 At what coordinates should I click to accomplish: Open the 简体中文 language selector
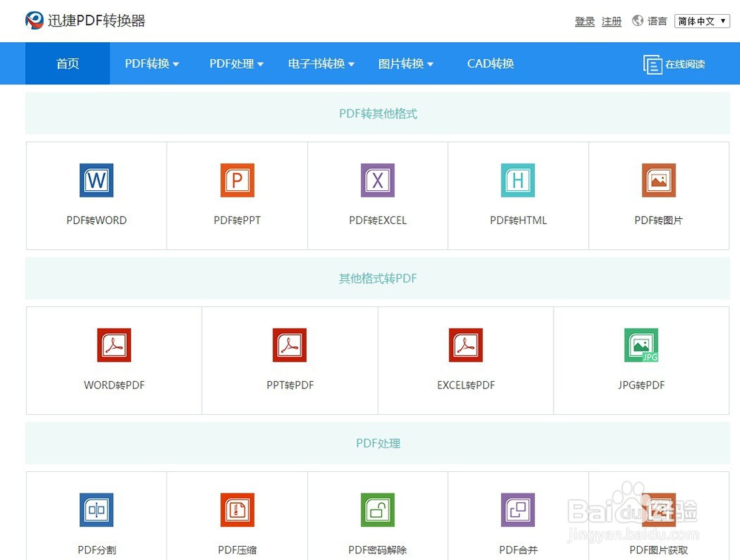click(x=702, y=21)
